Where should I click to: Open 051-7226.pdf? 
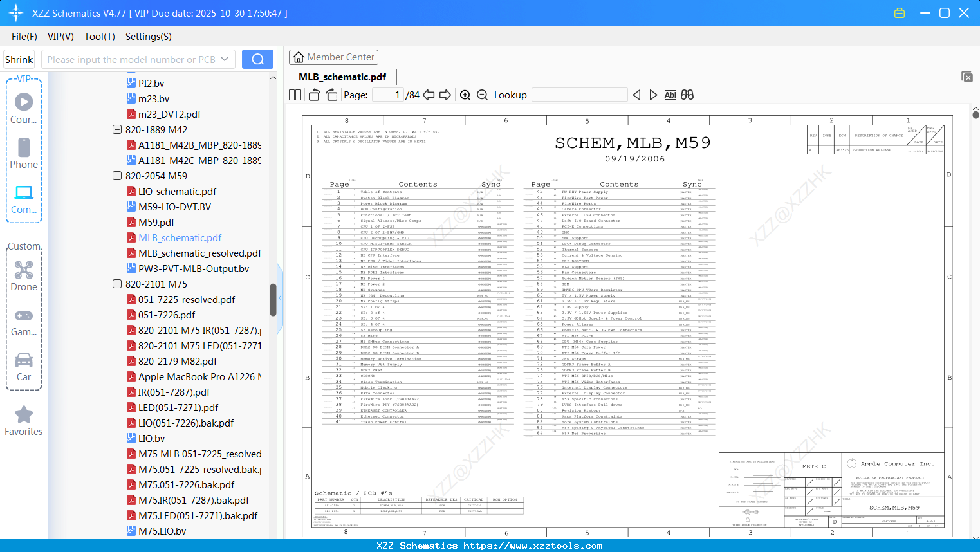pos(161,315)
